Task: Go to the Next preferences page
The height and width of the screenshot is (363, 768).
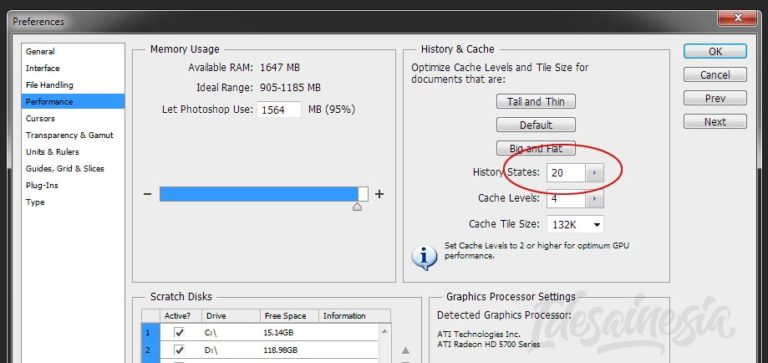Action: [715, 121]
